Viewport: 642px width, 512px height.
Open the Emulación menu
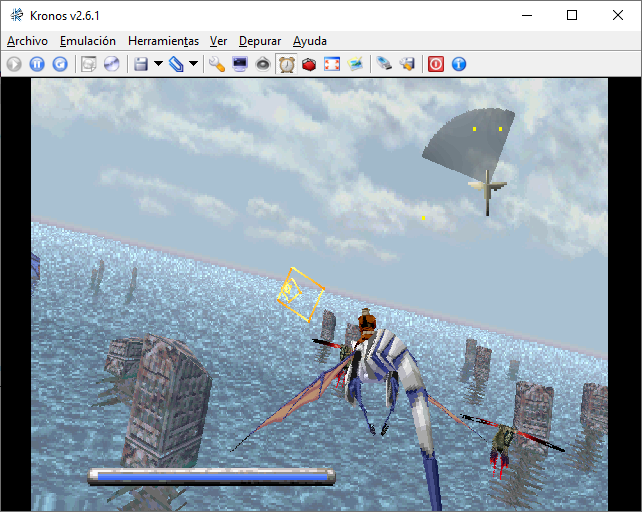pos(88,41)
